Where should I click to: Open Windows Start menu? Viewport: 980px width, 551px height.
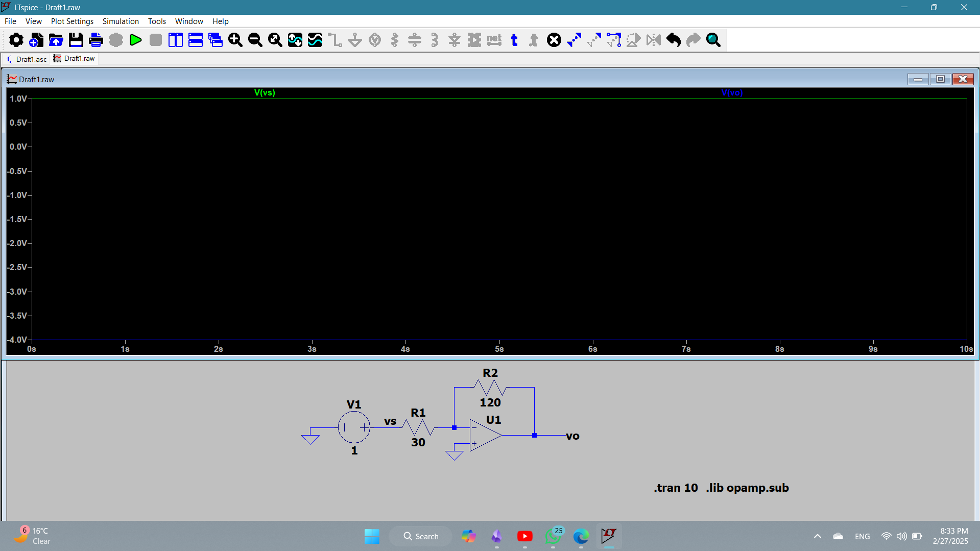click(x=372, y=536)
